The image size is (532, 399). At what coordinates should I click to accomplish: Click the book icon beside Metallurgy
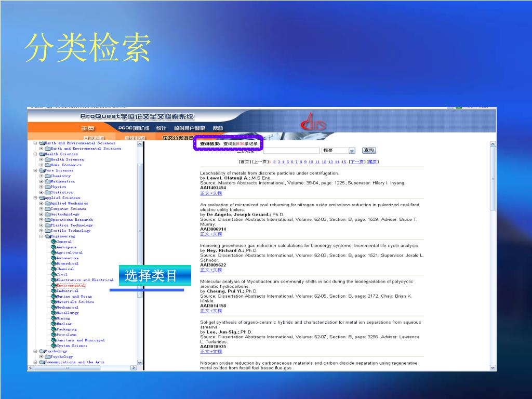[54, 313]
